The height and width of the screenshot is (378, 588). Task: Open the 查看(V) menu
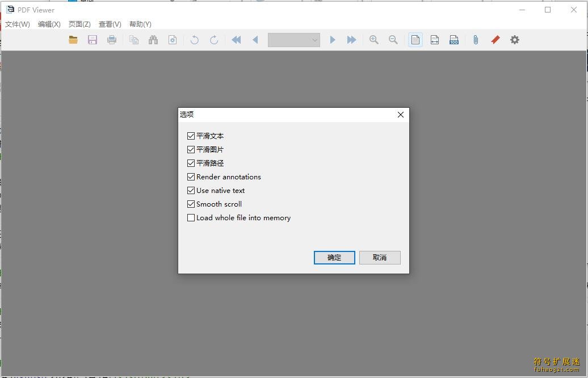pos(110,24)
